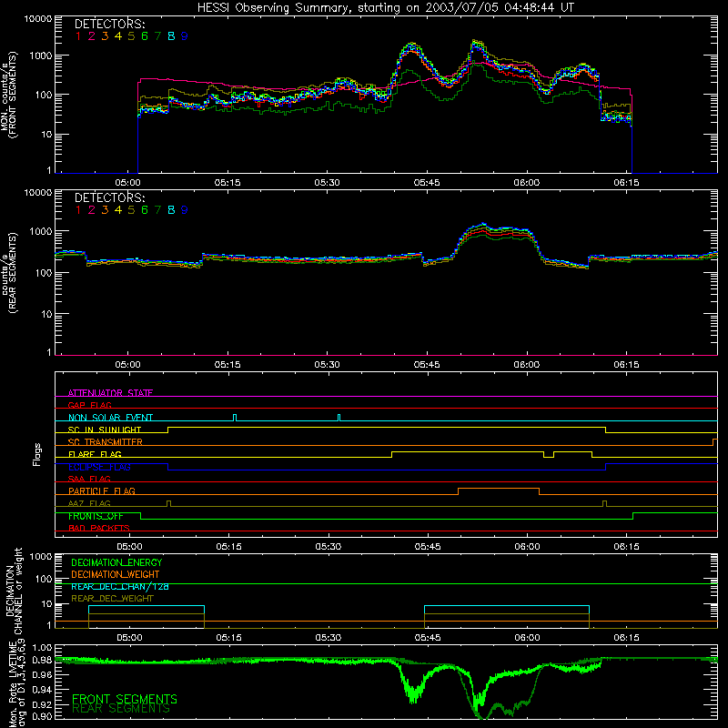This screenshot has width=728, height=728.
Task: Click the 10000 y-axis label of front segments plot
Action: click(38, 19)
